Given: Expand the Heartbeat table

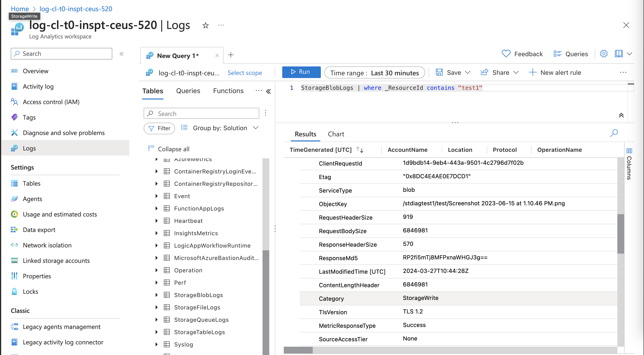Looking at the screenshot, I should pos(156,221).
